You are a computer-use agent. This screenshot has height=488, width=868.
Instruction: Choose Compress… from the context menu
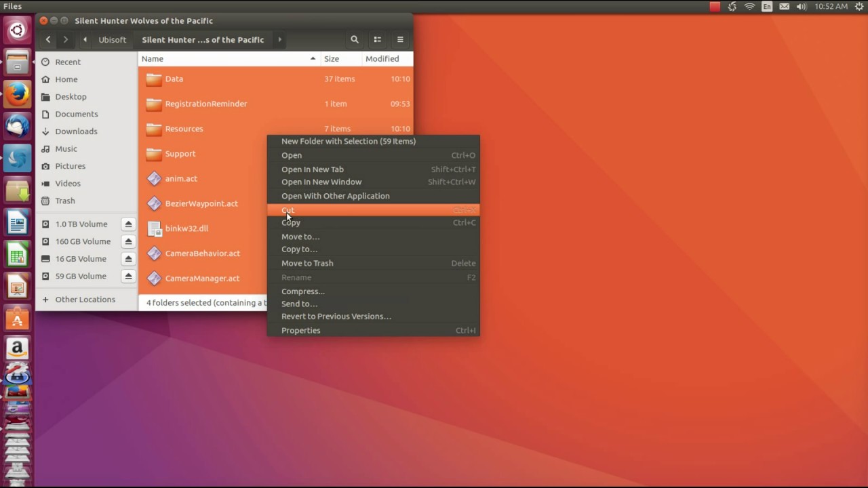[x=374, y=291]
